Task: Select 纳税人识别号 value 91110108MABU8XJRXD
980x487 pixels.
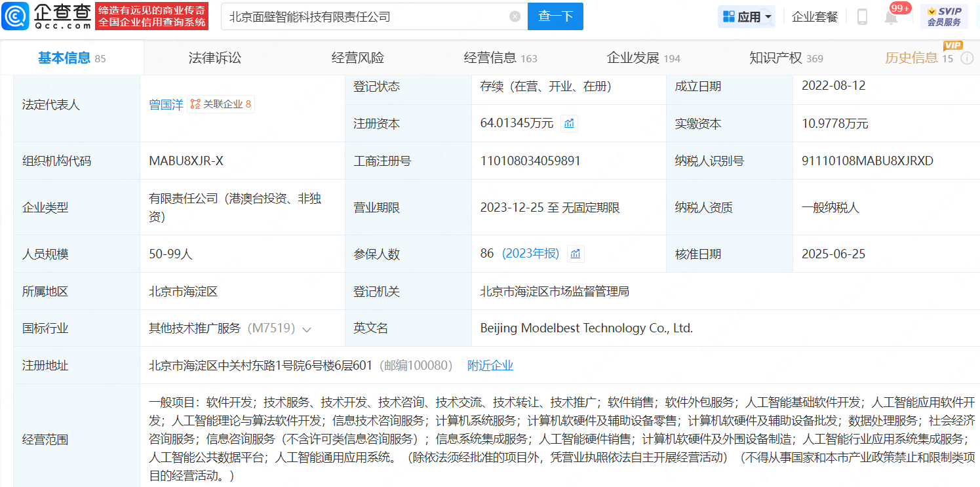Action: click(867, 161)
